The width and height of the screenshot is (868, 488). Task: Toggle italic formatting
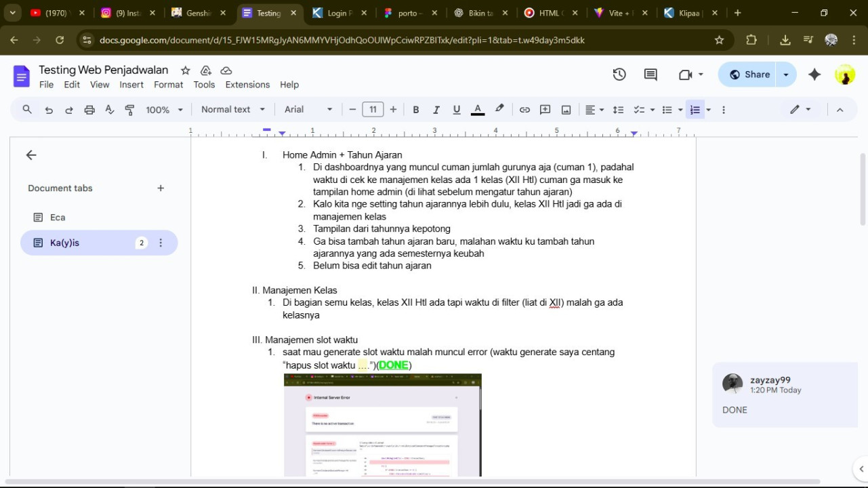tap(436, 110)
